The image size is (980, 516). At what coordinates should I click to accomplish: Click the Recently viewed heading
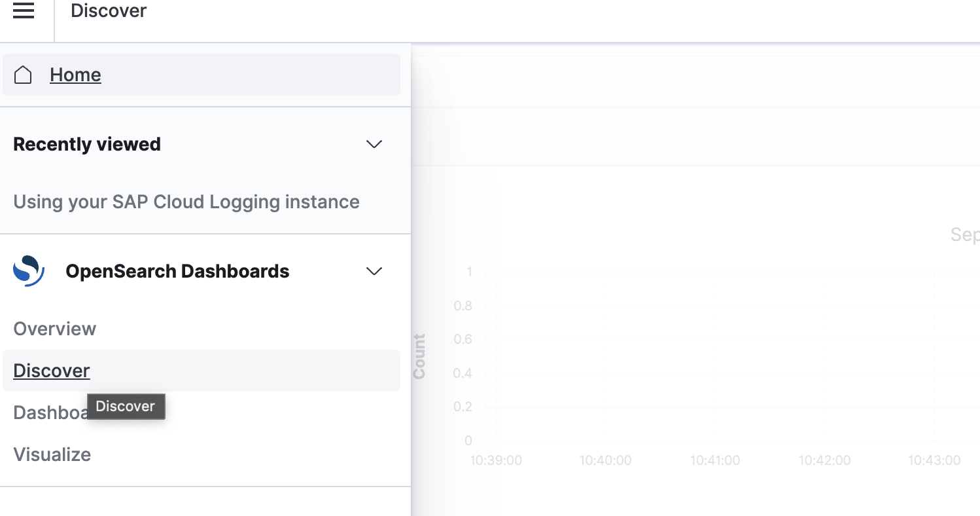[87, 144]
